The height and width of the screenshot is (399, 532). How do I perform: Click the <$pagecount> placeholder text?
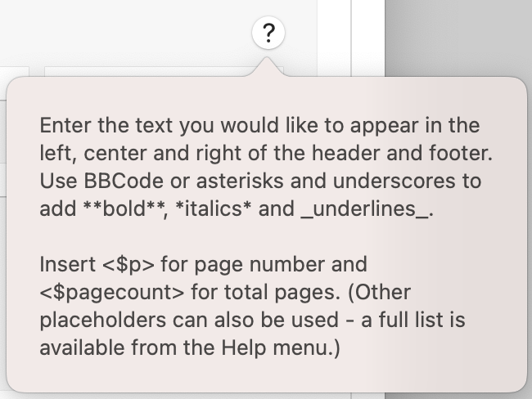[112, 292]
